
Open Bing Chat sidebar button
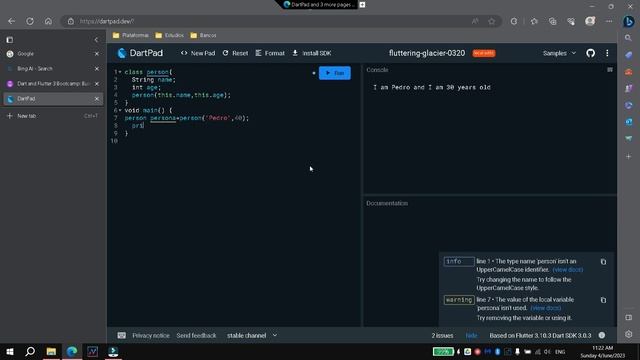pos(629,21)
